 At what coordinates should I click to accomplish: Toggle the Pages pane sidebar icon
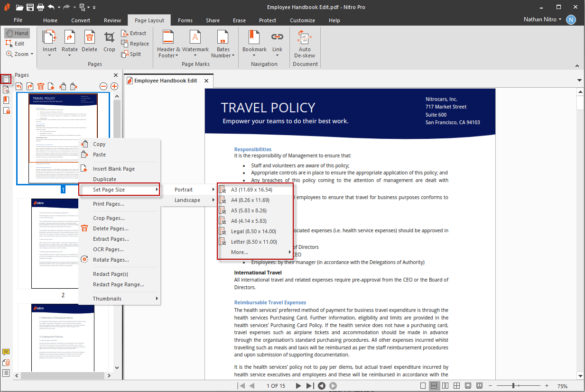tap(6, 79)
